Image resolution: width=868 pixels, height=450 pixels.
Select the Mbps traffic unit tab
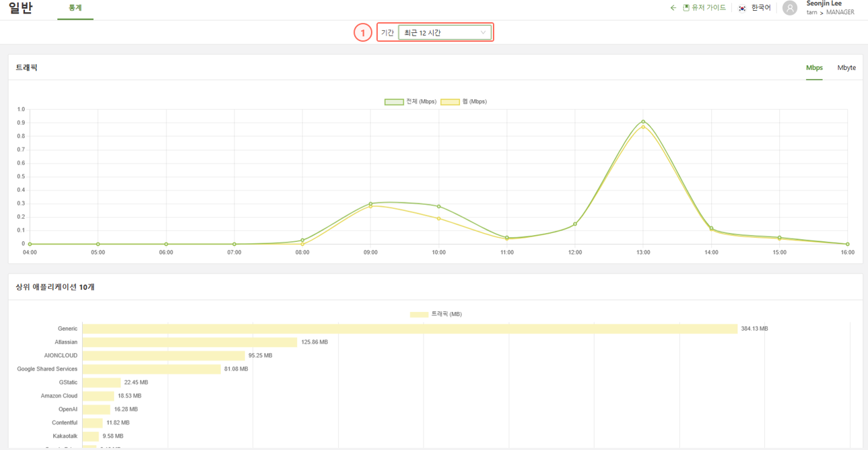[814, 68]
